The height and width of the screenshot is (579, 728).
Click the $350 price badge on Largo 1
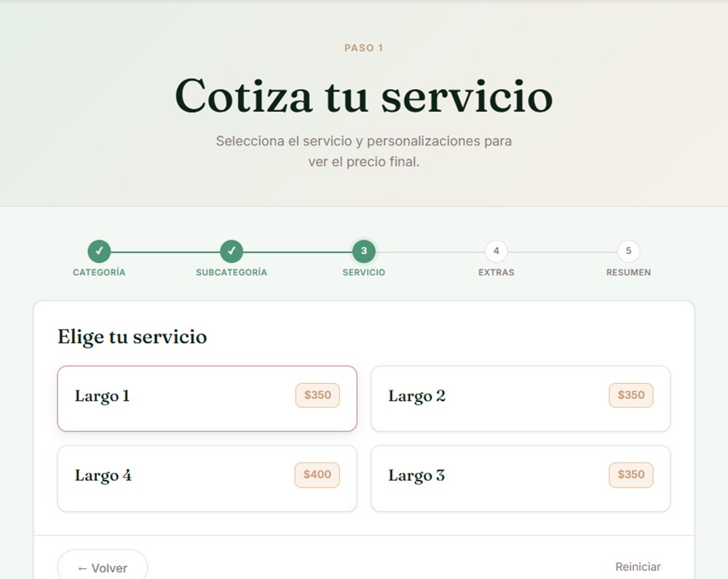click(317, 395)
